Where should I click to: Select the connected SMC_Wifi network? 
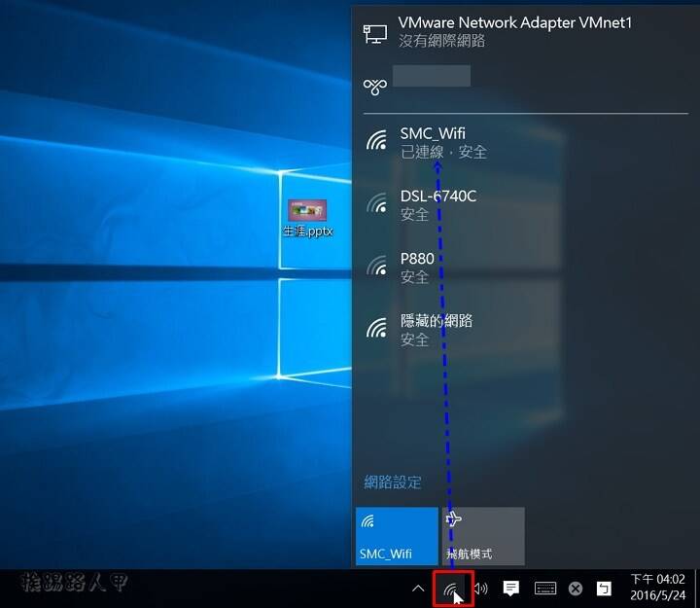tap(525, 142)
